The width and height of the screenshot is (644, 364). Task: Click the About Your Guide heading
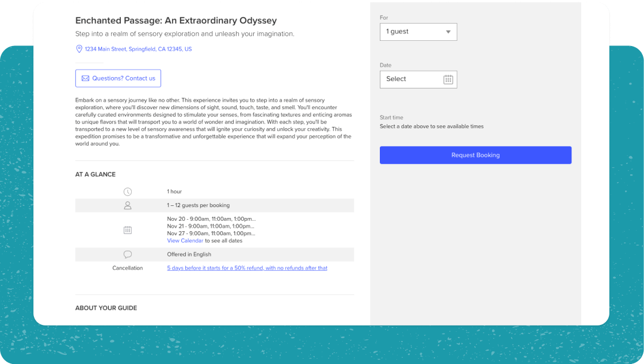[x=106, y=308]
